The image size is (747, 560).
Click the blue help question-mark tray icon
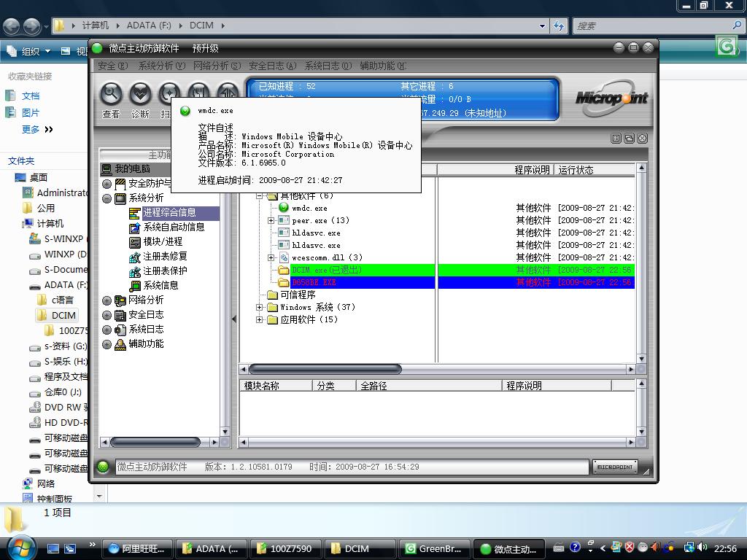pyautogui.click(x=575, y=548)
